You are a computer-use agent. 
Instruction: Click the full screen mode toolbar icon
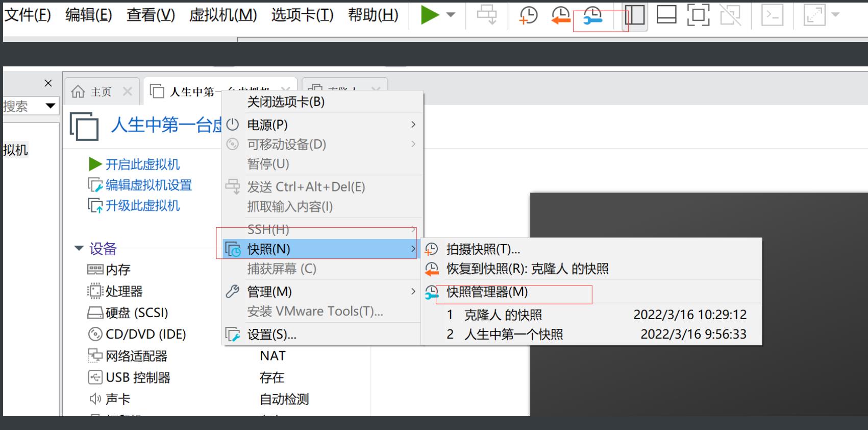(698, 15)
